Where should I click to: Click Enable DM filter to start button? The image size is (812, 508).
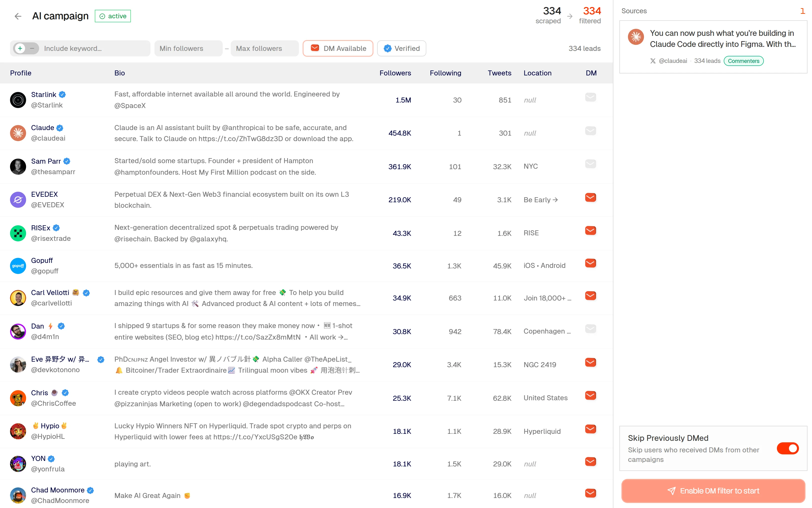pos(713,491)
